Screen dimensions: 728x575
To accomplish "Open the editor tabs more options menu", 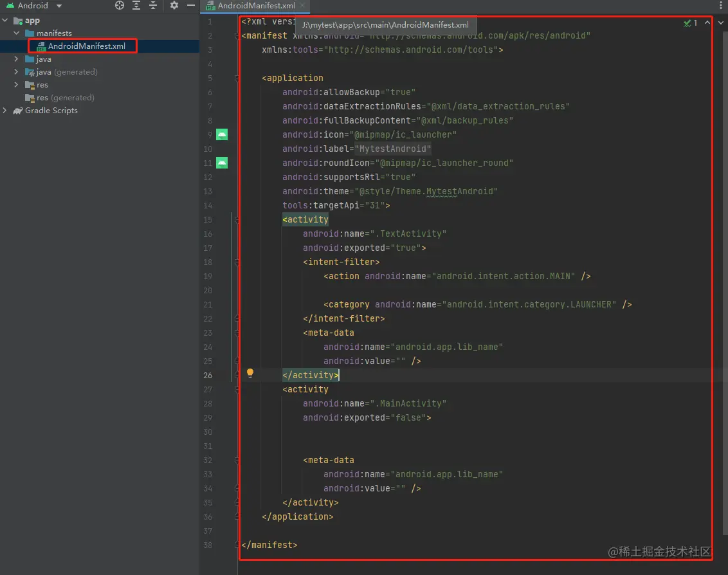I will (x=720, y=6).
